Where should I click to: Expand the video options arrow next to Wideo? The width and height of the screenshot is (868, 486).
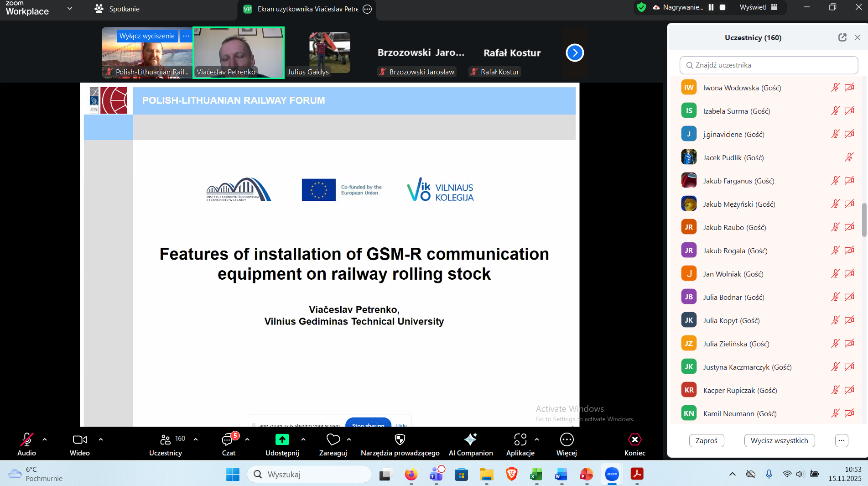pyautogui.click(x=101, y=439)
